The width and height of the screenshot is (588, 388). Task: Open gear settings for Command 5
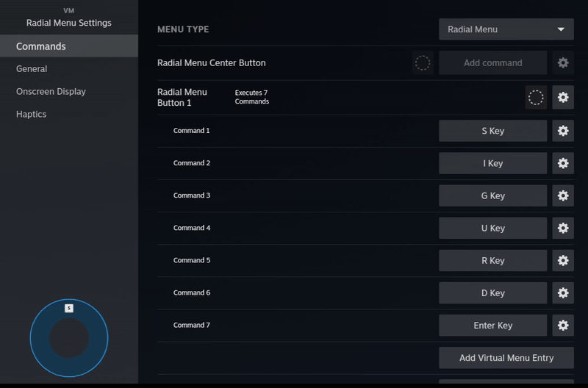pos(563,260)
